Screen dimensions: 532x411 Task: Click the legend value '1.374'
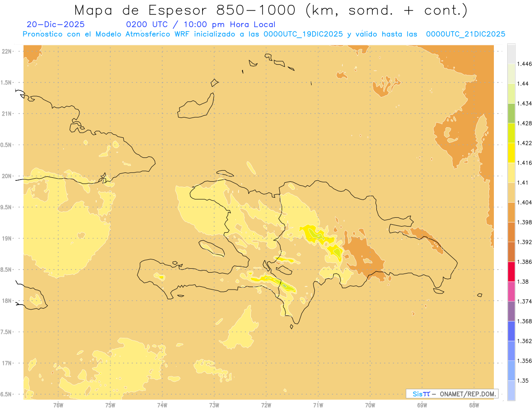click(524, 301)
